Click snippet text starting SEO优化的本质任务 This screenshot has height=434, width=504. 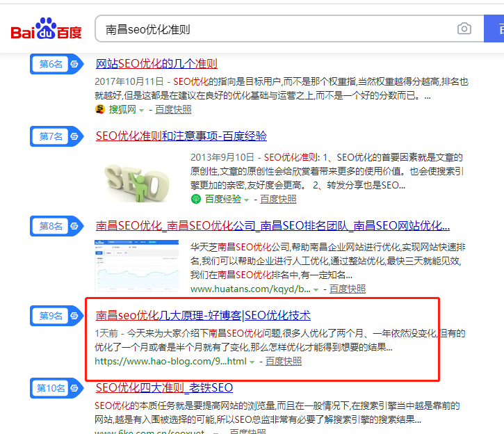point(277,412)
